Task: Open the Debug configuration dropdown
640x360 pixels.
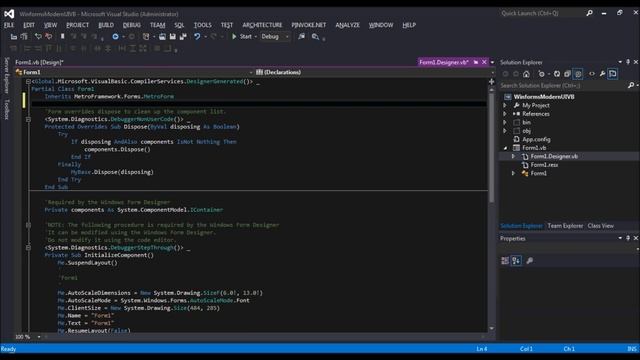Action: [x=287, y=37]
